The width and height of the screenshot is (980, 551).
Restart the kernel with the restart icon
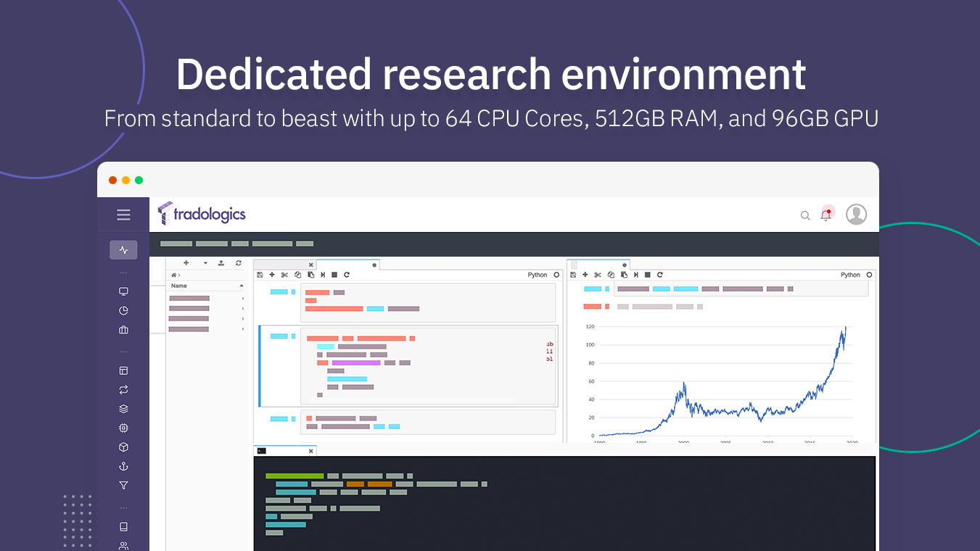tap(347, 275)
